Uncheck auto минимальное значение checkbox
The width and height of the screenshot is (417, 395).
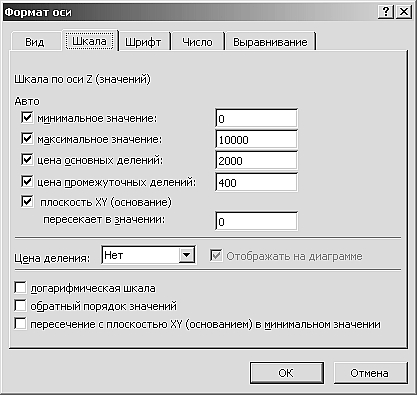(27, 118)
